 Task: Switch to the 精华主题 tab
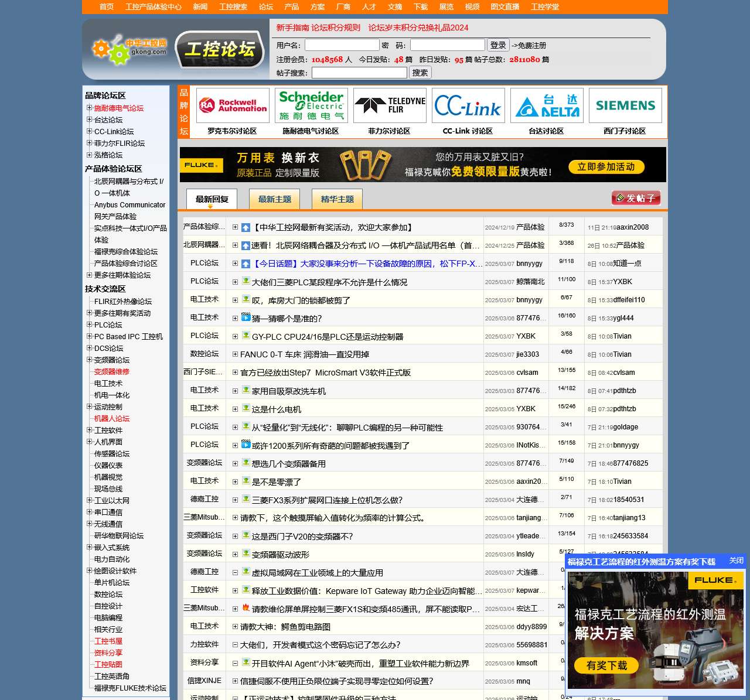[337, 199]
